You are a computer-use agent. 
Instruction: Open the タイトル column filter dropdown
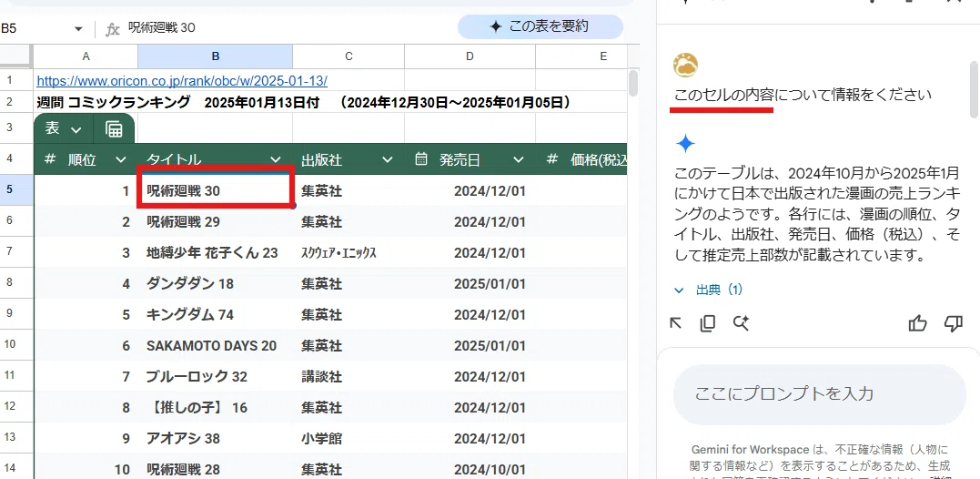277,160
